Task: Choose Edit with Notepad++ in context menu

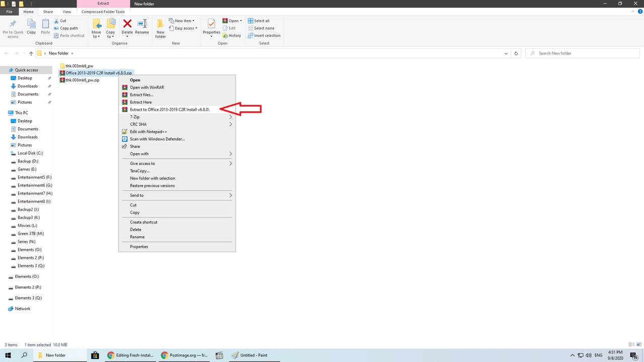Action: tap(177, 132)
